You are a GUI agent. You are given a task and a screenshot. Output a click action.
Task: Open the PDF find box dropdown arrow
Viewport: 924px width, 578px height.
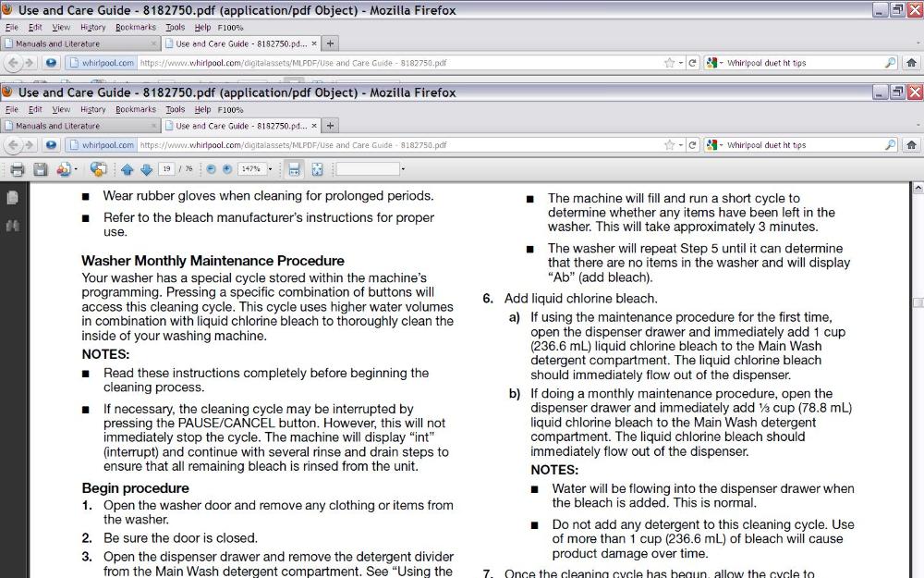coord(403,169)
